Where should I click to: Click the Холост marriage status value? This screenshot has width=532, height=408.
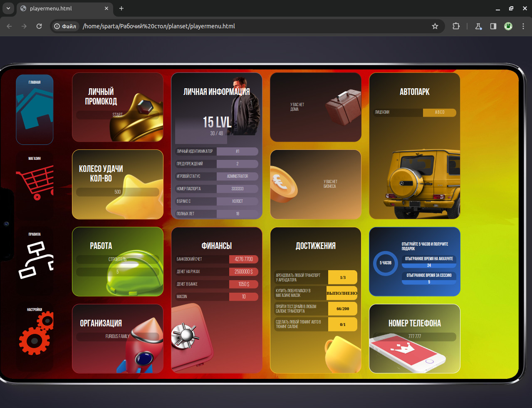click(238, 202)
